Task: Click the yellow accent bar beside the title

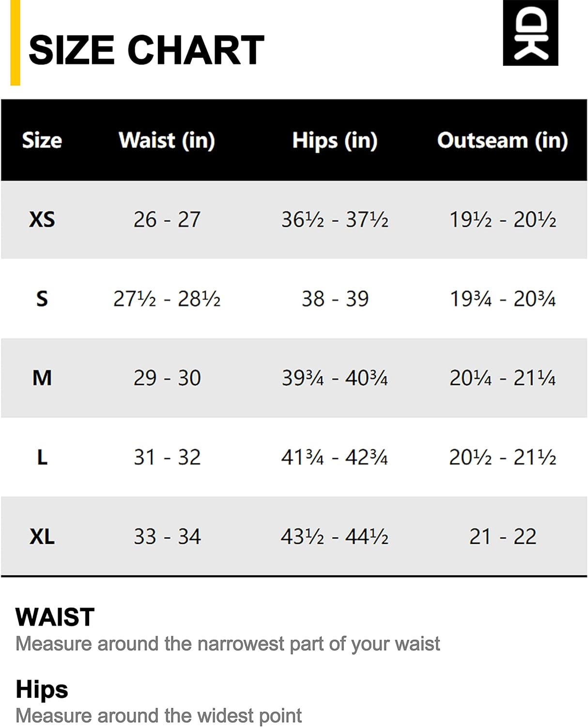Action: coord(15,43)
